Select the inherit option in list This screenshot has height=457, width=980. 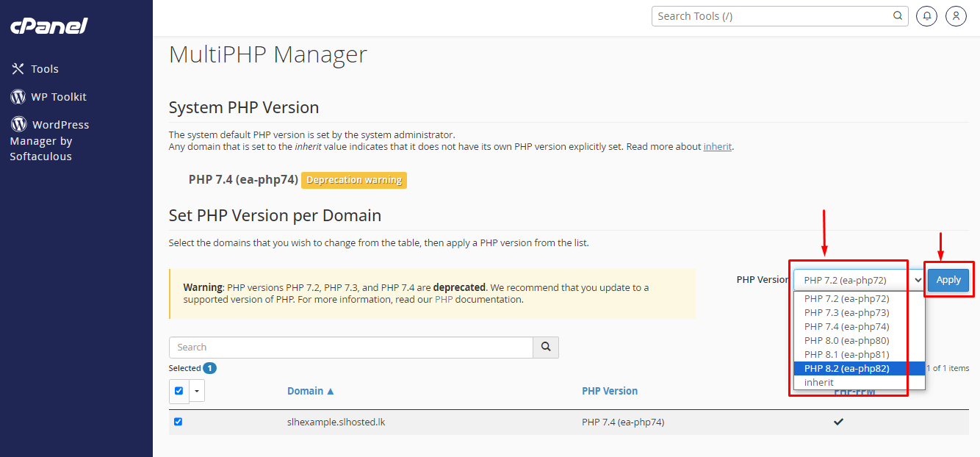pos(819,383)
